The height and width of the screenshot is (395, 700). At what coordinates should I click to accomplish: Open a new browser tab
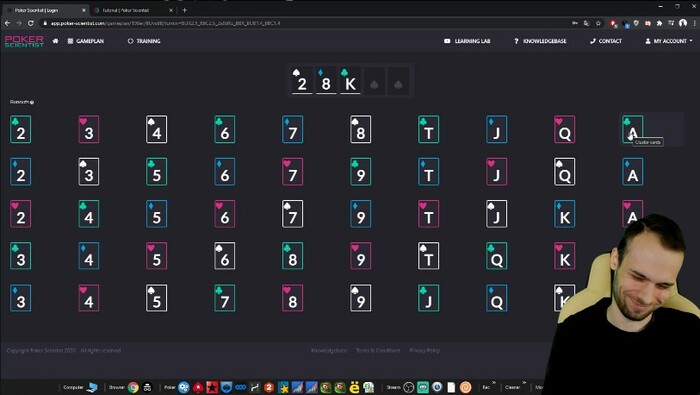pyautogui.click(x=184, y=10)
